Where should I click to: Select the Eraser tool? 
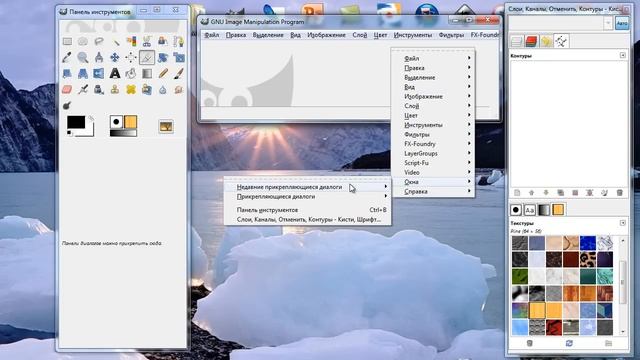[x=67, y=89]
